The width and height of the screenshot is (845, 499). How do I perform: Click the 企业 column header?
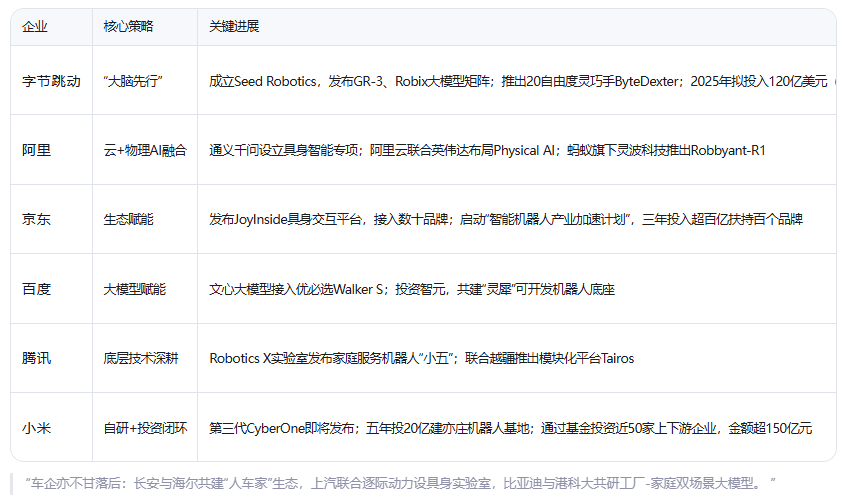(35, 27)
